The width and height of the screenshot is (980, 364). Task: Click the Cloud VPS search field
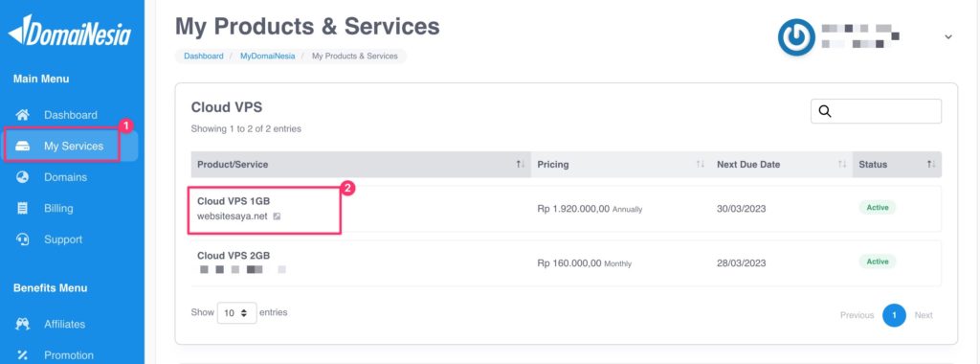[x=877, y=111]
